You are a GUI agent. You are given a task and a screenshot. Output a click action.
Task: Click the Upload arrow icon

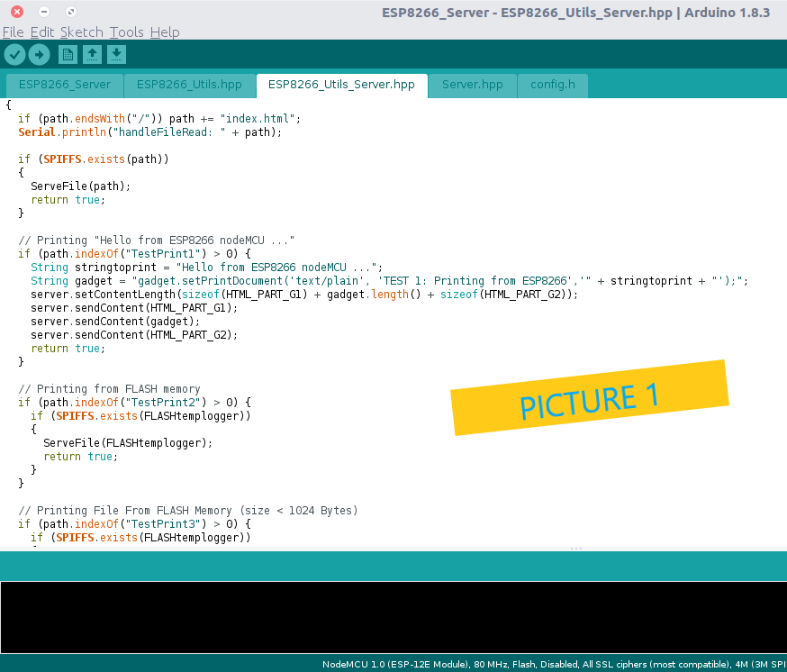coord(39,54)
